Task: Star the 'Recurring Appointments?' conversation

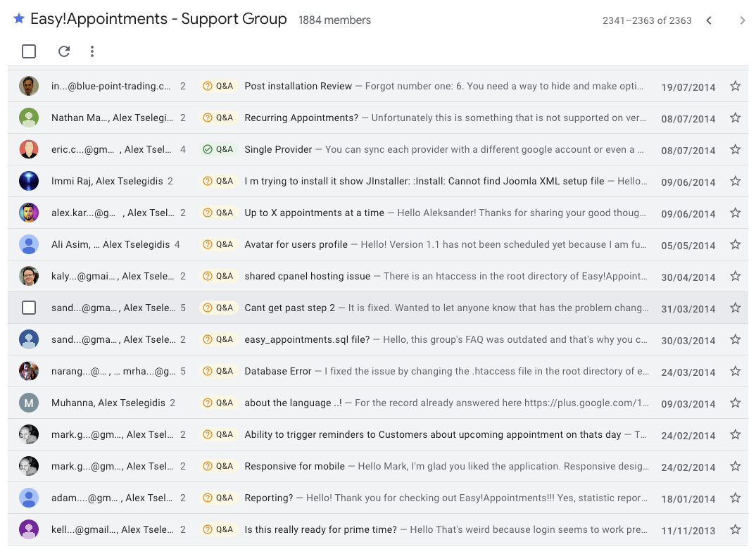Action: click(735, 118)
